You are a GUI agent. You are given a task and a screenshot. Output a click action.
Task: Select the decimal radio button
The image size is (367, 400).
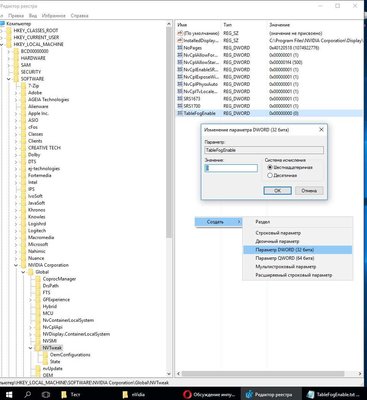click(x=270, y=175)
